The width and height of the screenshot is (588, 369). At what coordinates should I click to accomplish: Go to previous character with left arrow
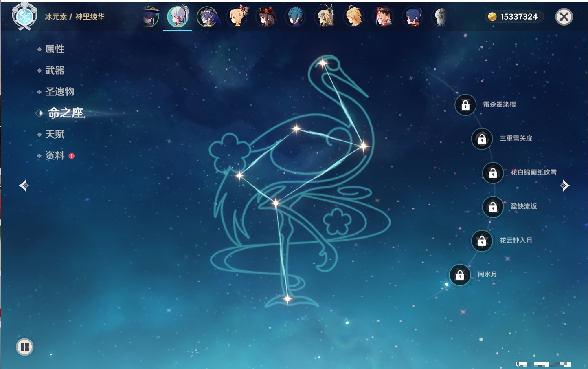[24, 186]
